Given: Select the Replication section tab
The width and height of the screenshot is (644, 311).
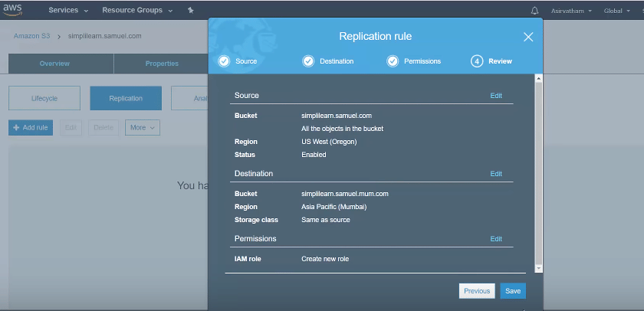Looking at the screenshot, I should pos(126,99).
